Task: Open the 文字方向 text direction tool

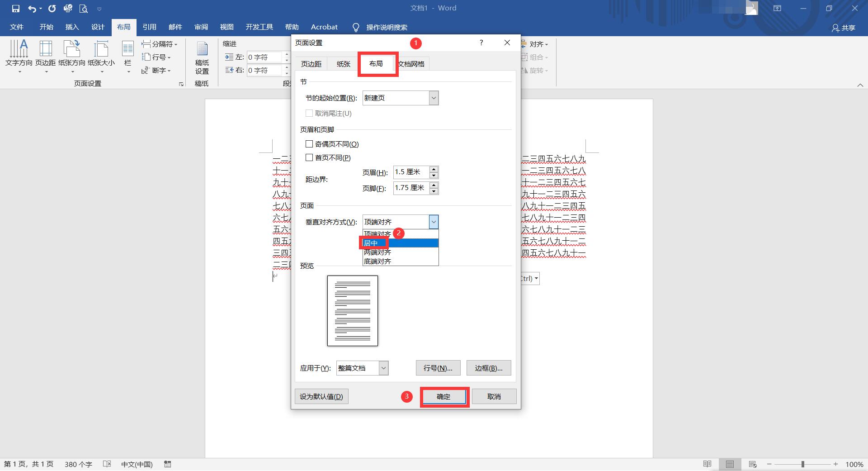Action: click(19, 56)
